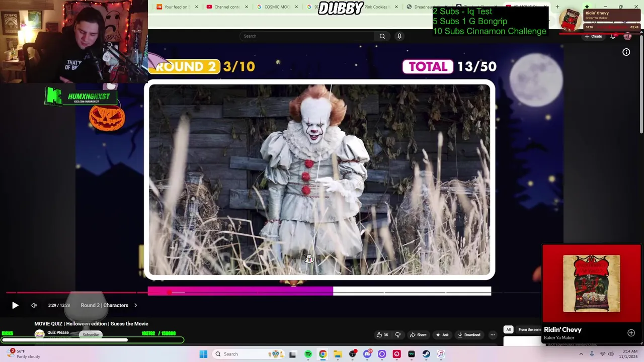Viewport: 644px width, 362px height.
Task: Open volume control in system tray
Action: pos(612,354)
